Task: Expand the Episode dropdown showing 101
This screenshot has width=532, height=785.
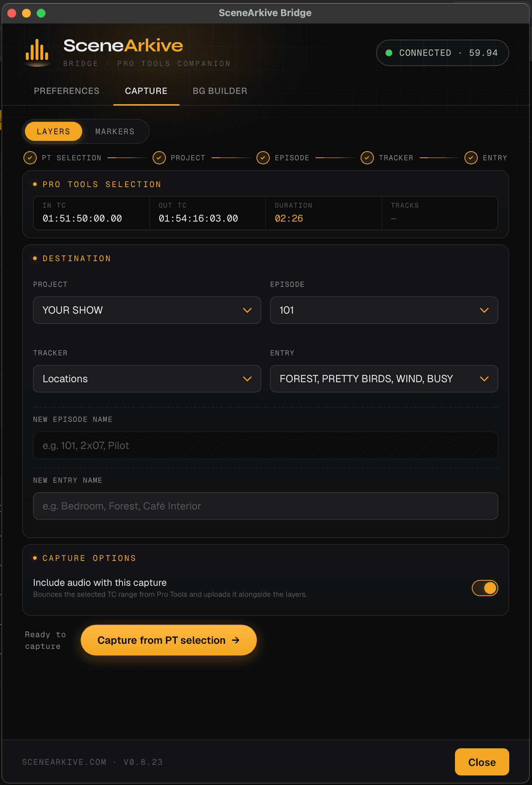Action: pos(384,310)
